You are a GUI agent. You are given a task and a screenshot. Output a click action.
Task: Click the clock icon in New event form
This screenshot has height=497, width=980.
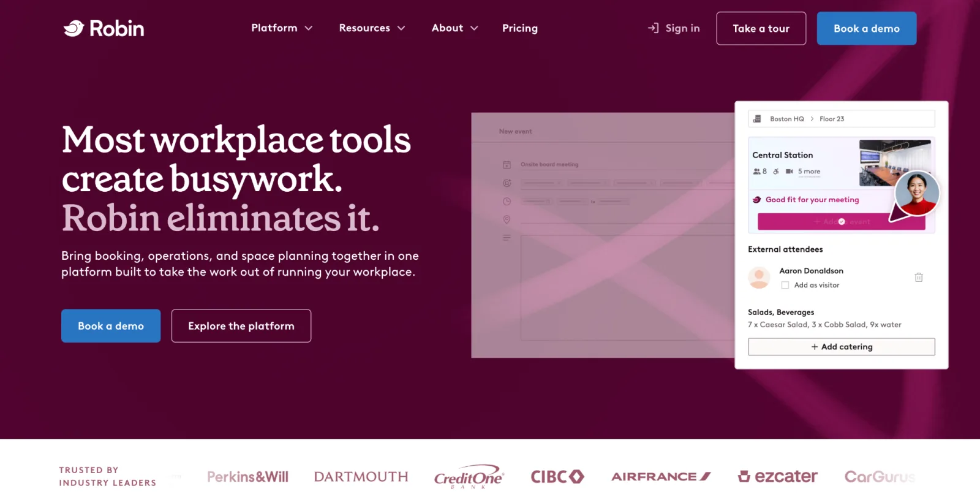[x=507, y=202]
